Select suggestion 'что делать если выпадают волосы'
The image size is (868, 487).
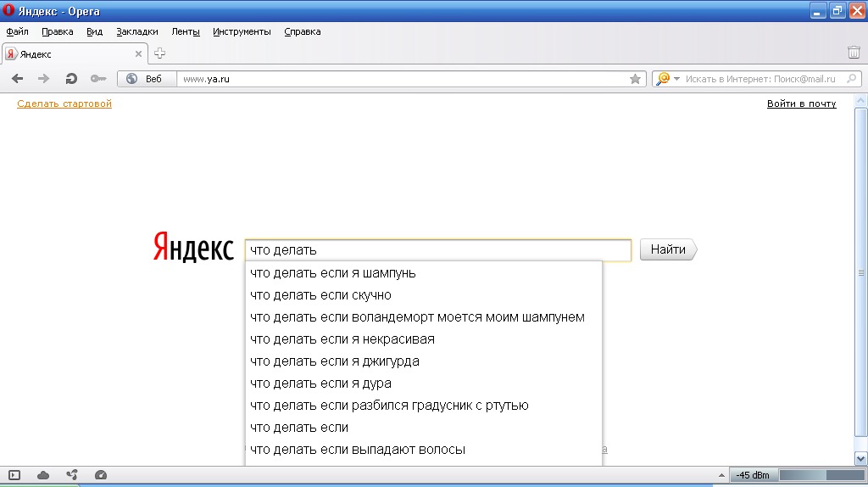(x=424, y=450)
